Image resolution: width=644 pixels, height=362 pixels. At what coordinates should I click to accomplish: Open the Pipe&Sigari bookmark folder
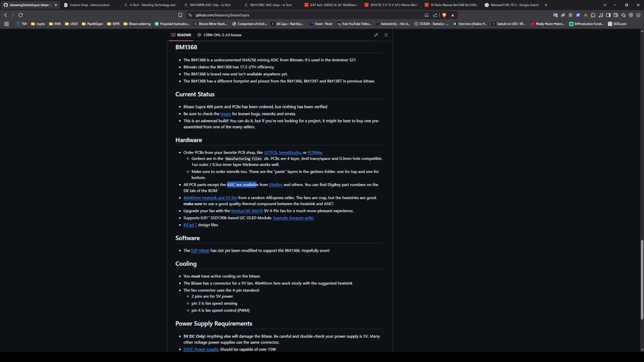click(x=93, y=24)
